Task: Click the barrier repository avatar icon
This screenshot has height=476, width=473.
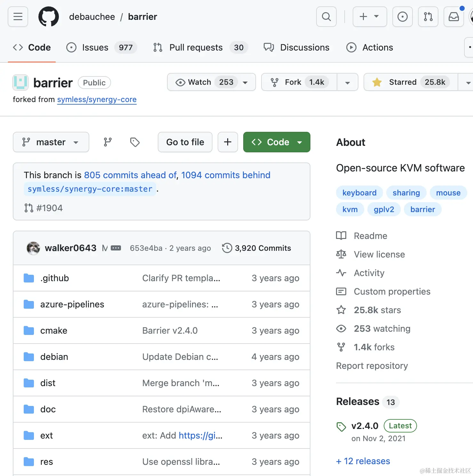Action: tap(20, 83)
